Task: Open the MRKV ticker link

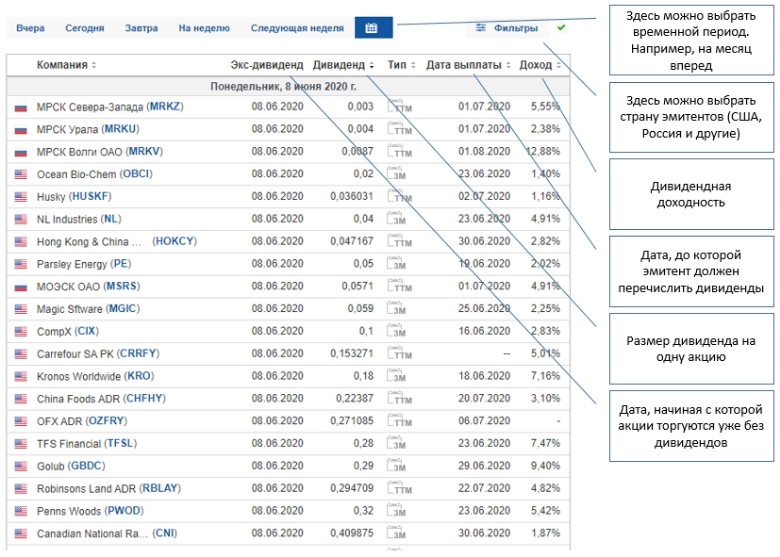Action: pos(143,151)
